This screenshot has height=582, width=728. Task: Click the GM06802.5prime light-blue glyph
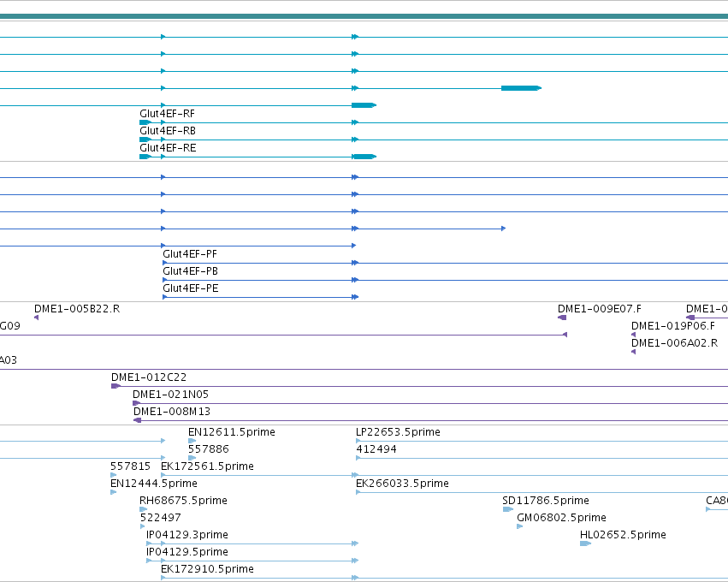pyautogui.click(x=520, y=526)
